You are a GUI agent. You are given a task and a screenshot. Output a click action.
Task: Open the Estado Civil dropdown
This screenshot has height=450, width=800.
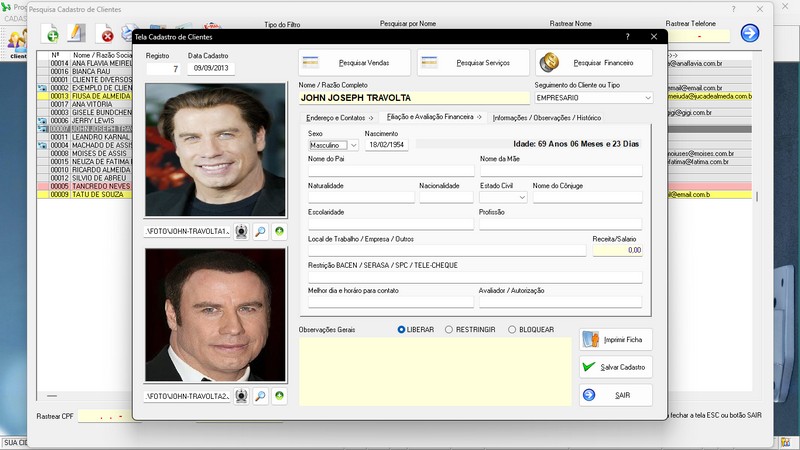click(522, 198)
